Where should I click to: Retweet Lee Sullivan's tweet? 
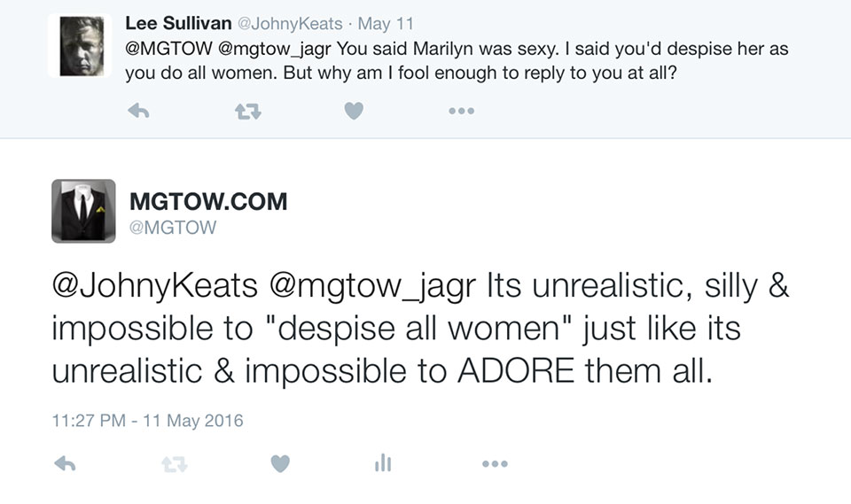[246, 112]
